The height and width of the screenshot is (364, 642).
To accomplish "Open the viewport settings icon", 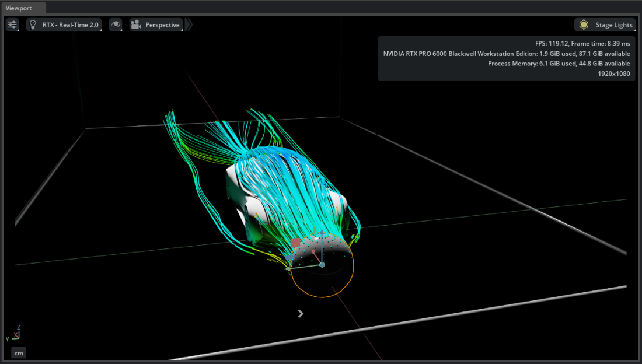I will click(x=12, y=24).
